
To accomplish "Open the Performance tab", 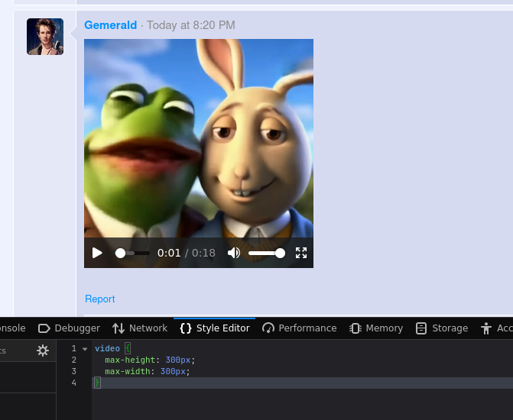I will coord(300,328).
